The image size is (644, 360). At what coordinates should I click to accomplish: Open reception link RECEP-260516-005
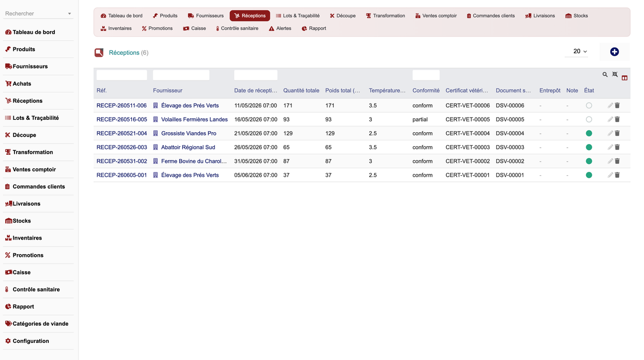click(x=121, y=119)
